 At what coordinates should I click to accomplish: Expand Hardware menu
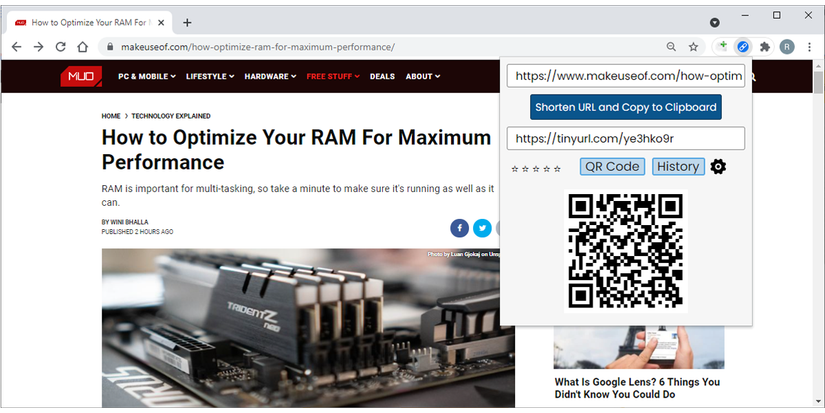tap(270, 76)
